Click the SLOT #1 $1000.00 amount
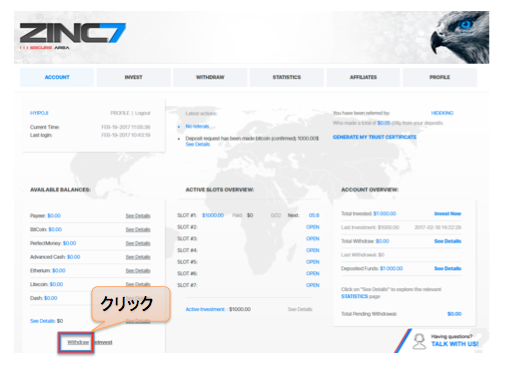This screenshot has height=370, width=509. (213, 215)
